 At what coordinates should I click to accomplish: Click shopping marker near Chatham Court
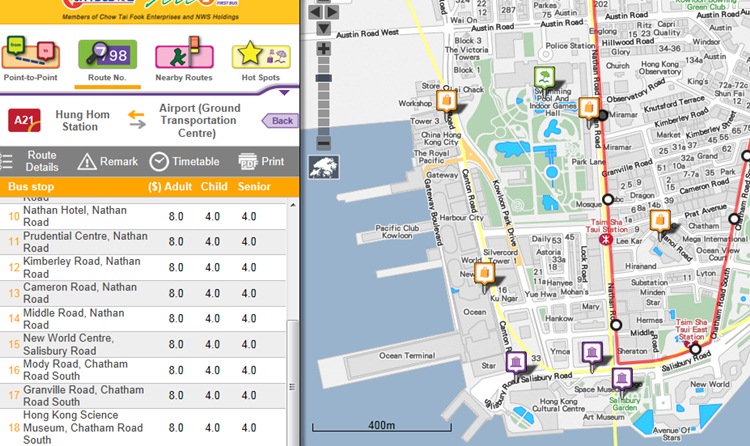pos(660,223)
